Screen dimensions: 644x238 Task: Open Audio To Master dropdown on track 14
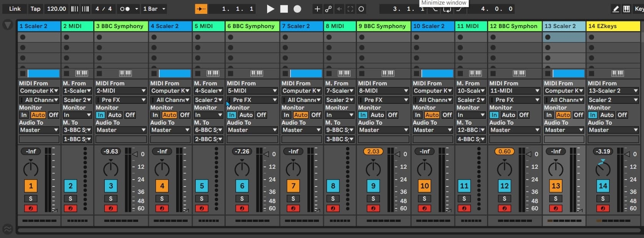[x=613, y=130]
